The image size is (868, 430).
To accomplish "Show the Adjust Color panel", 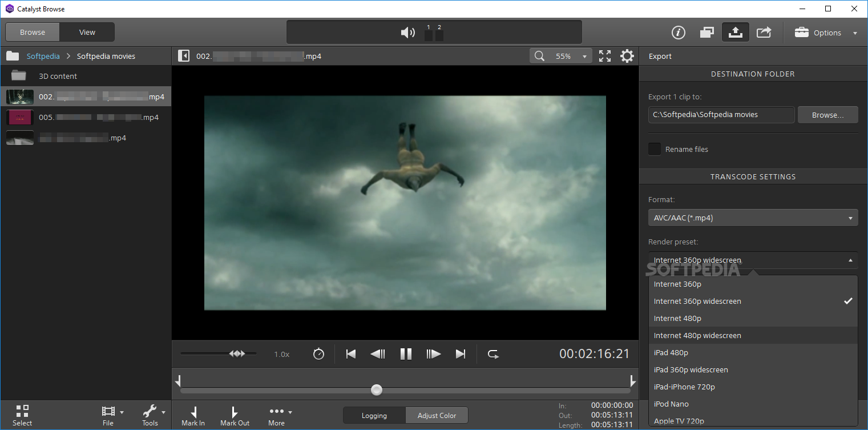I will (437, 415).
